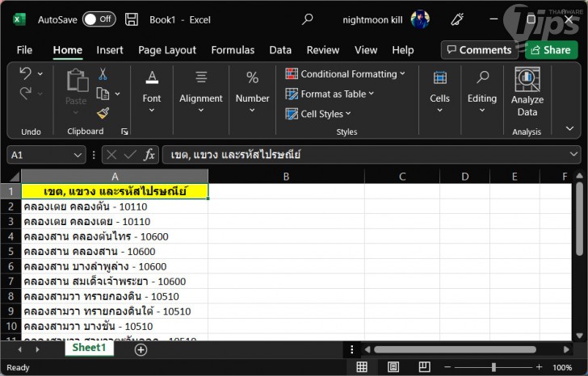Select cell containing บางลำพูล่าง - 10600
The image size is (588, 376).
click(x=115, y=266)
